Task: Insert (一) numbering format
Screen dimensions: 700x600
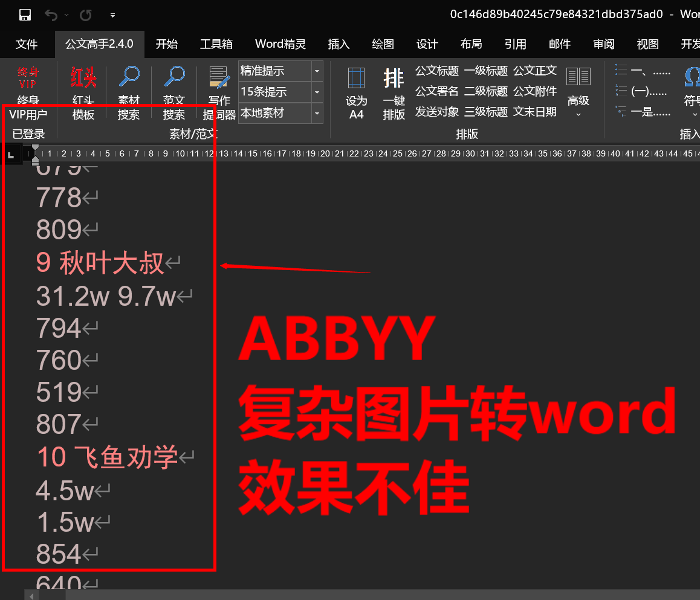Action: click(643, 91)
